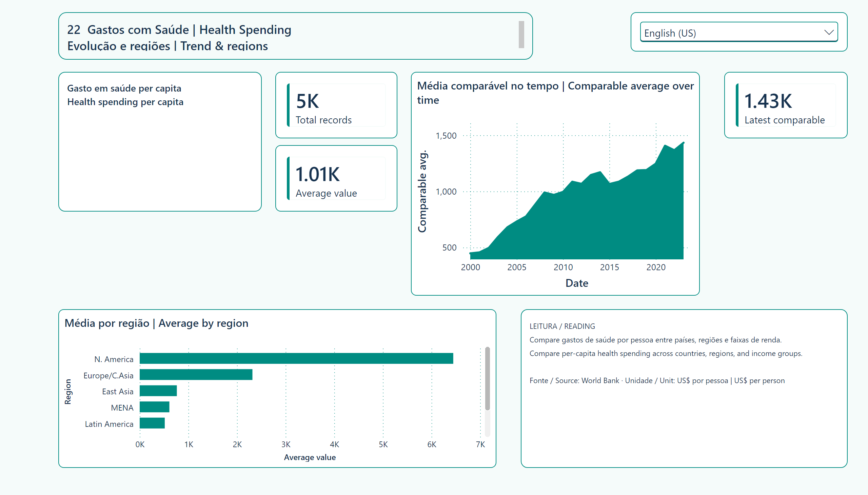Click the dropdown chevron arrow for language
Screen dimensions: 868x495
pyautogui.click(x=829, y=32)
